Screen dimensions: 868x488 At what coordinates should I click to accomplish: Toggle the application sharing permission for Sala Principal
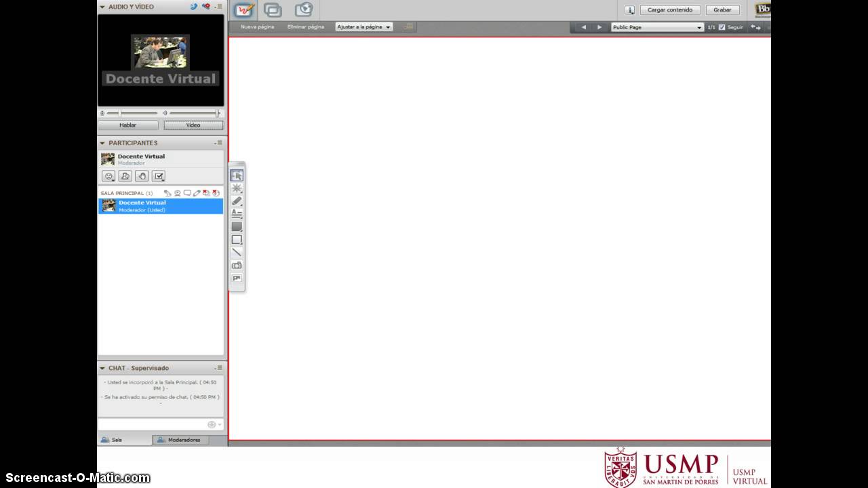tap(206, 193)
